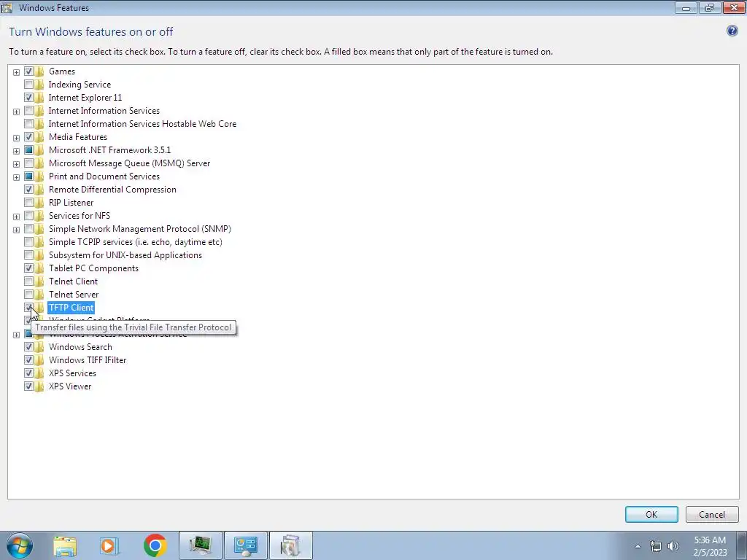Switch to the monitor app on taskbar
The image size is (747, 560).
click(x=201, y=545)
